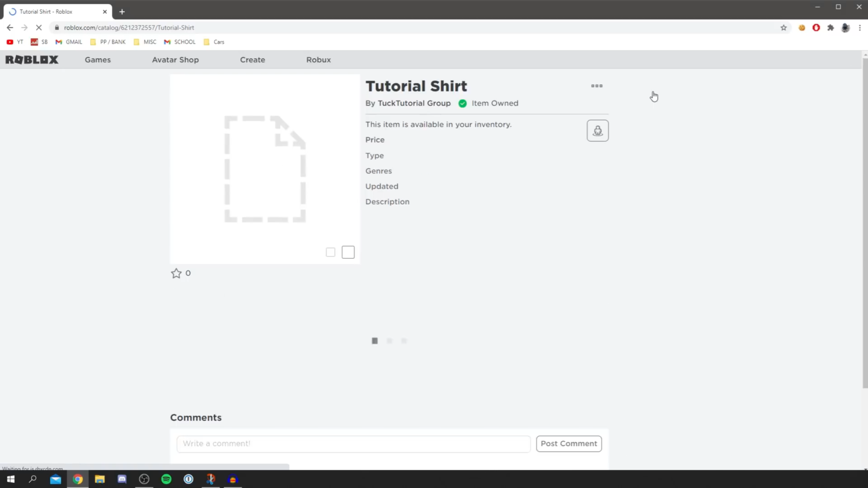This screenshot has height=488, width=868.
Task: Switch to the 2D item view box
Action: [x=331, y=252]
